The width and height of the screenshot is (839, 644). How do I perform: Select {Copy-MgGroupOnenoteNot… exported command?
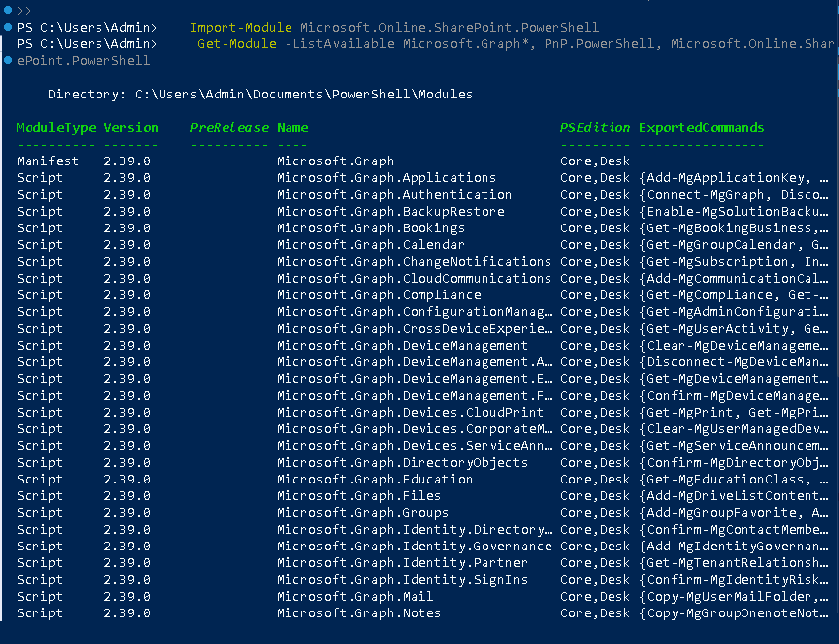[x=734, y=613]
